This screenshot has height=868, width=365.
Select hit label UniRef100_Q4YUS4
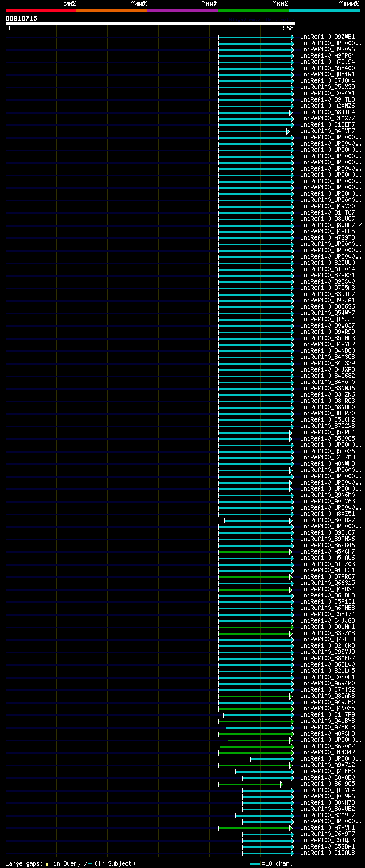(328, 590)
